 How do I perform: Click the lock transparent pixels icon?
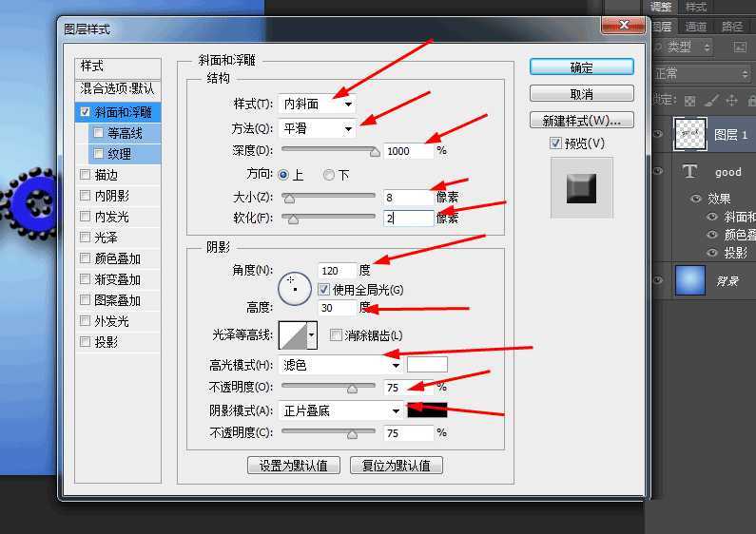[690, 101]
